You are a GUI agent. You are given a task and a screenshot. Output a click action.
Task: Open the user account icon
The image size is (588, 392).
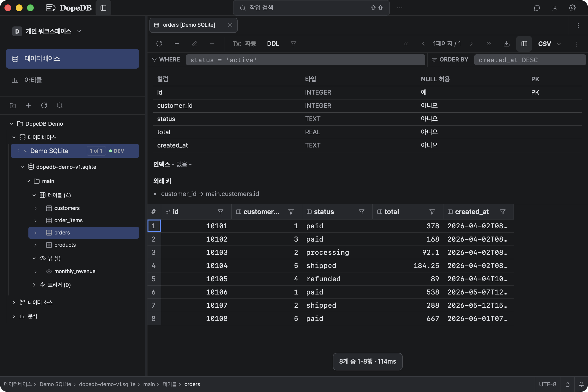click(555, 8)
